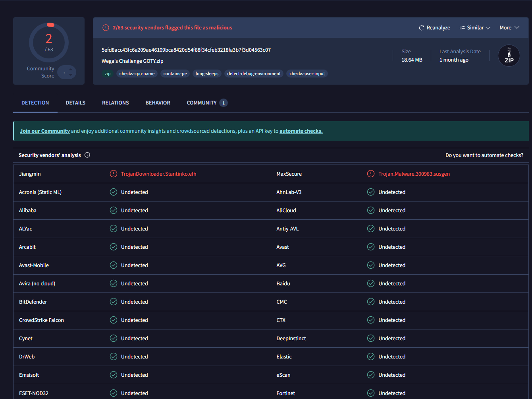This screenshot has height=399, width=532.
Task: Upvote the file using the Community Score up arrow
Action: [x=71, y=70]
